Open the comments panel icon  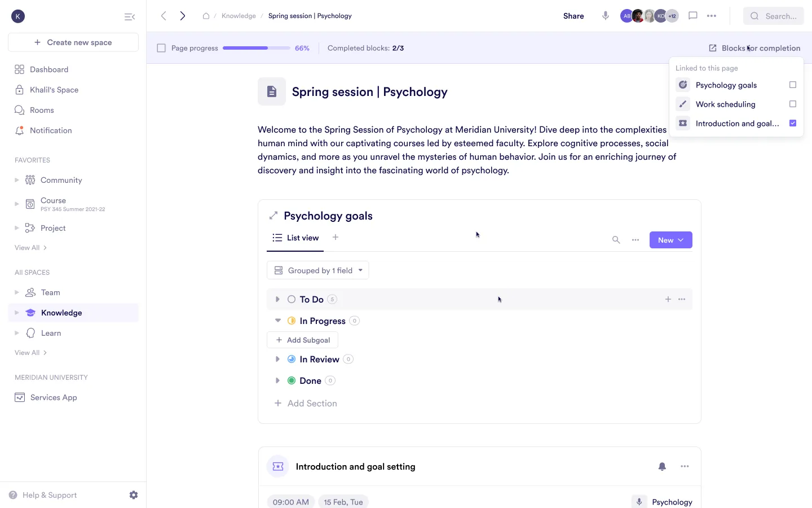693,16
